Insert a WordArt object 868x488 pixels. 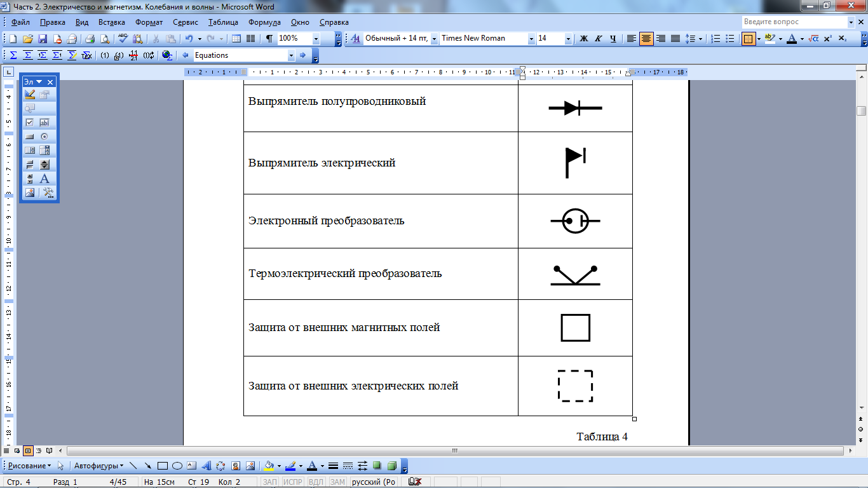pos(207,466)
